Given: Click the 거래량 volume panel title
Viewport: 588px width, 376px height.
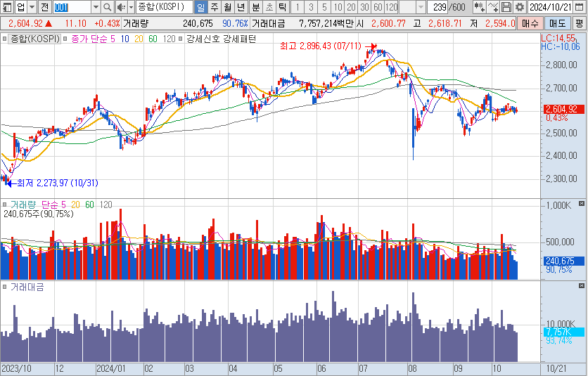Looking at the screenshot, I should point(23,205).
